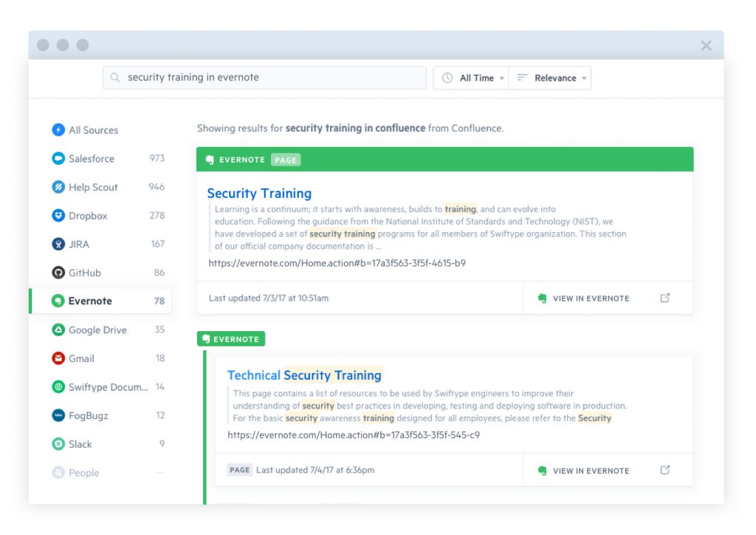Click the elephant icon in second Evernote tag

point(206,338)
